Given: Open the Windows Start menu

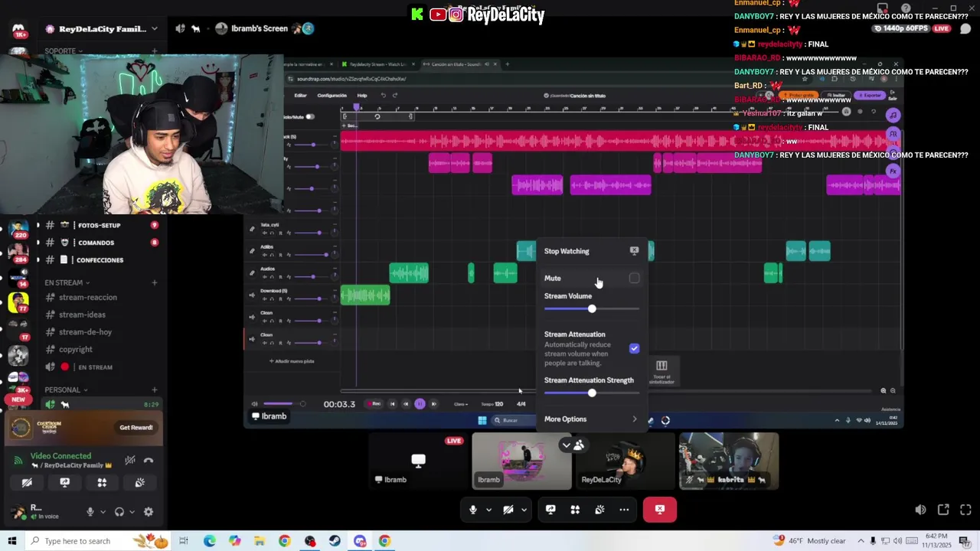Looking at the screenshot, I should (12, 541).
